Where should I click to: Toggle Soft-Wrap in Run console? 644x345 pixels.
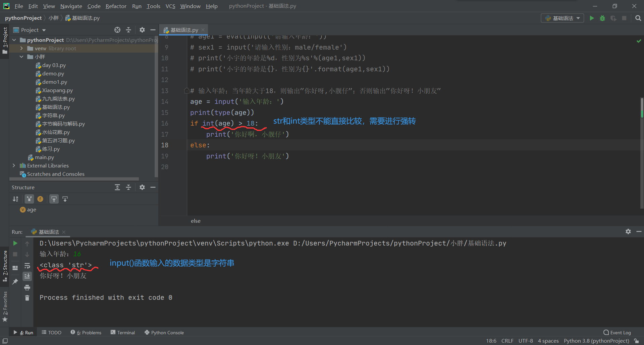click(x=27, y=266)
